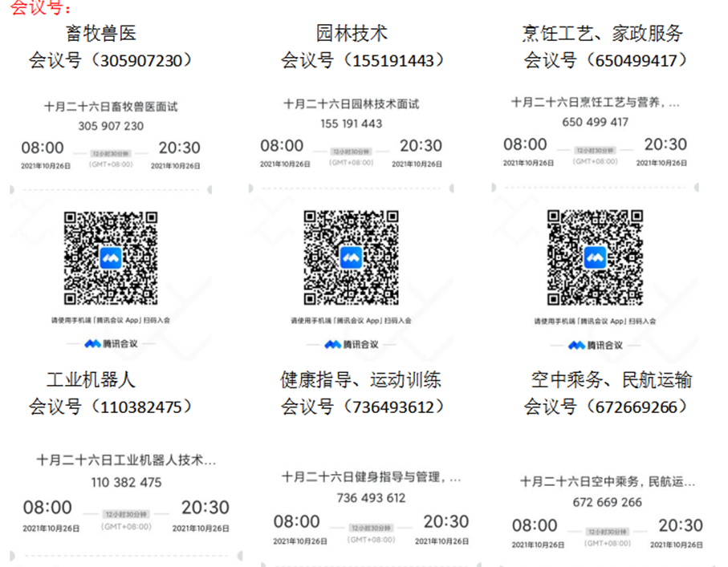Click meeting title 十月二十六日空中乘务
Viewport: 728px width, 567px height.
pos(607,482)
